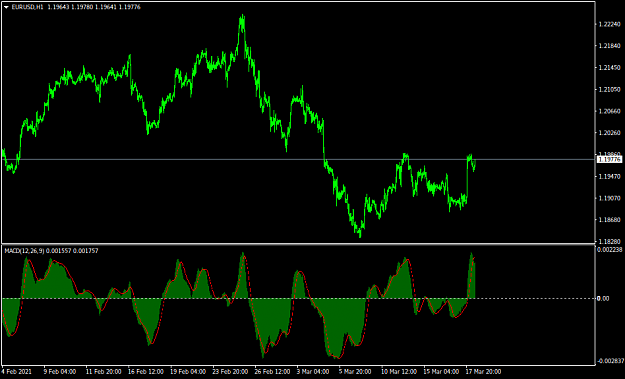Click the 10 Mar 12:00 time label

click(399, 372)
